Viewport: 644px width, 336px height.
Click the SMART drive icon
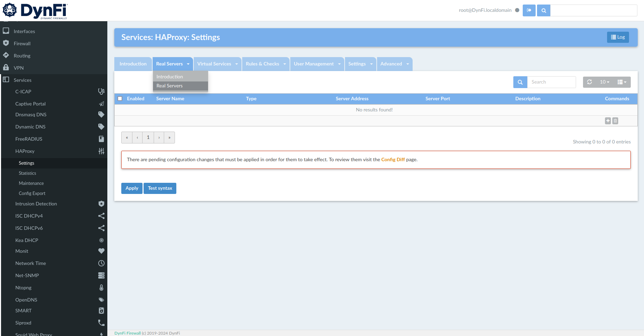101,311
